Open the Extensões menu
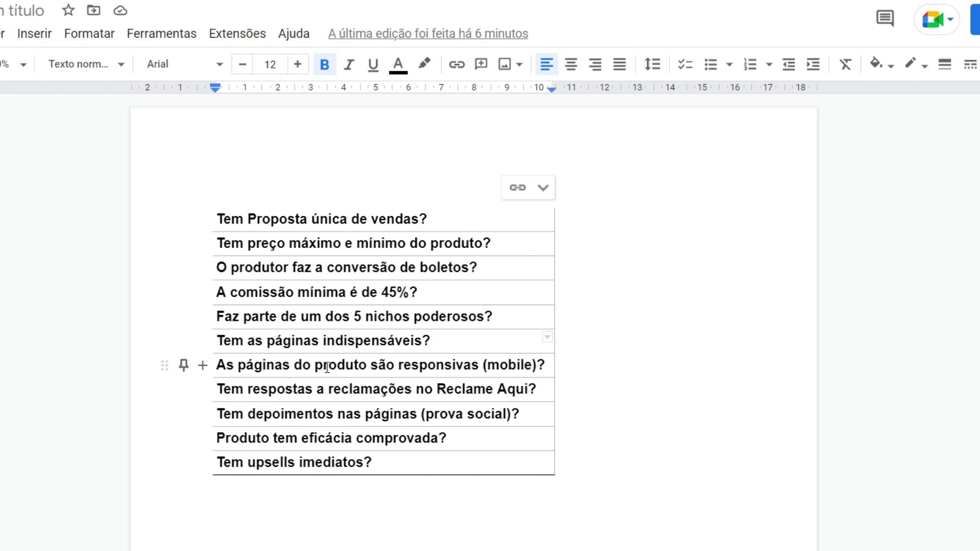Viewport: 980px width, 551px height. tap(237, 34)
